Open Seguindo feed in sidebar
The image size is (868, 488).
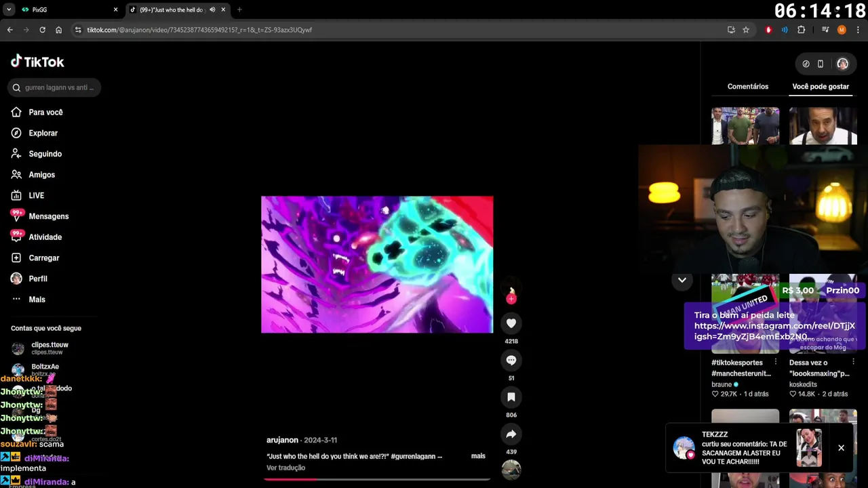point(45,154)
